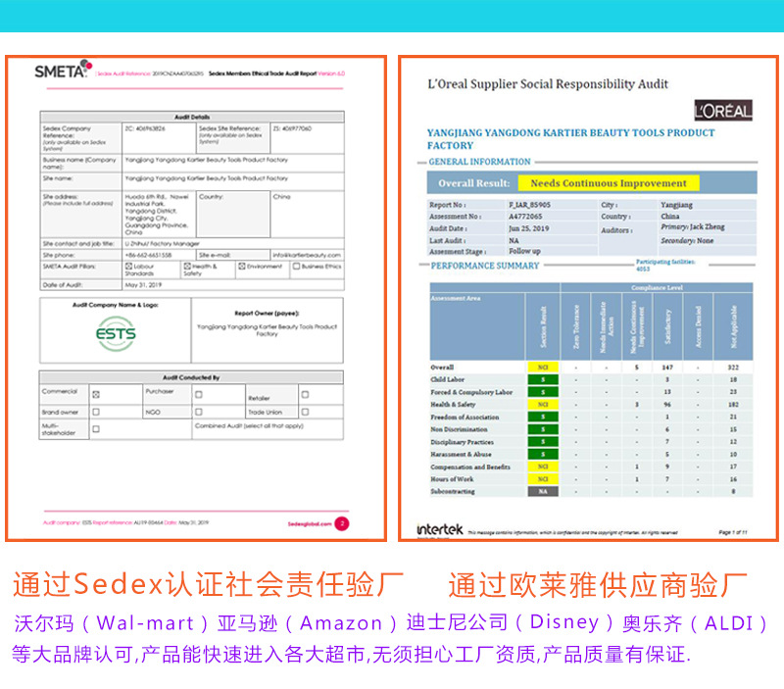Screen dimensions: 784x689
Task: Click the Forced & Compulsory Labor row label
Action: point(471,392)
